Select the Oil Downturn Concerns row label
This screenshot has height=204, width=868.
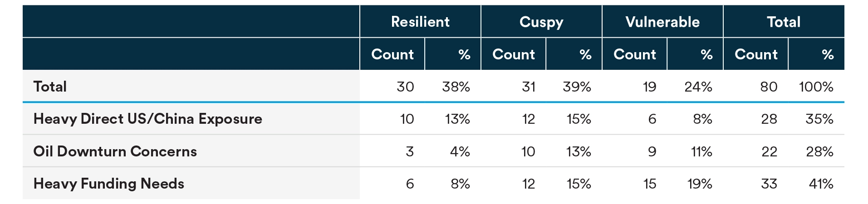click(115, 151)
